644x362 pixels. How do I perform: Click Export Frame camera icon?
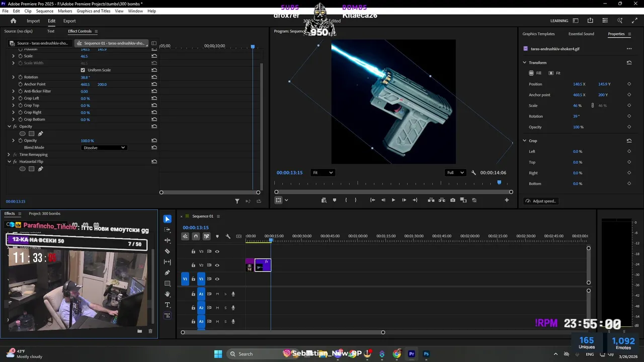tap(453, 200)
